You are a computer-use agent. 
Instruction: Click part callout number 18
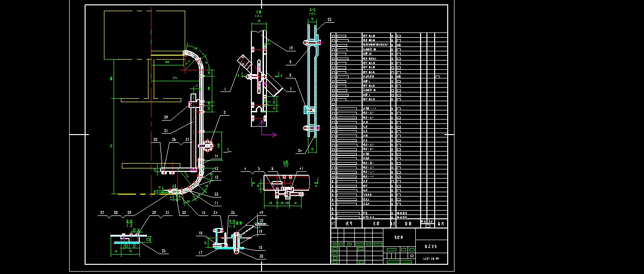click(x=261, y=247)
